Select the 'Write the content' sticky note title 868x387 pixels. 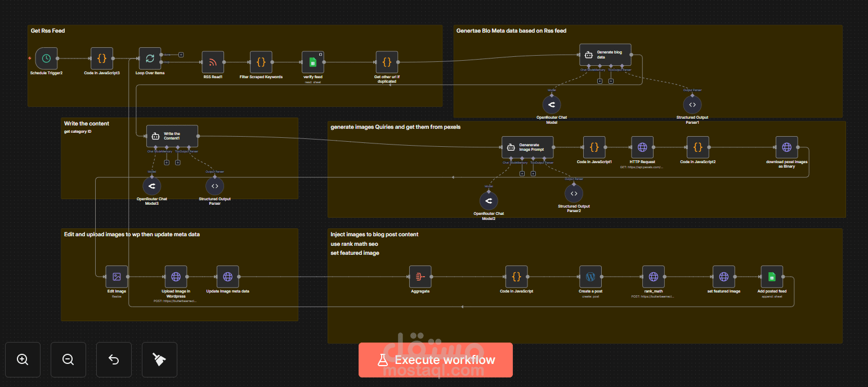coord(87,123)
